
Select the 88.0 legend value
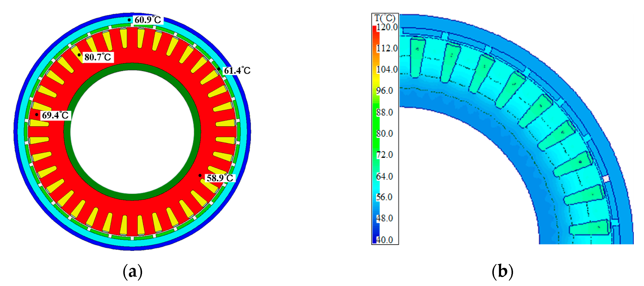pyautogui.click(x=384, y=112)
